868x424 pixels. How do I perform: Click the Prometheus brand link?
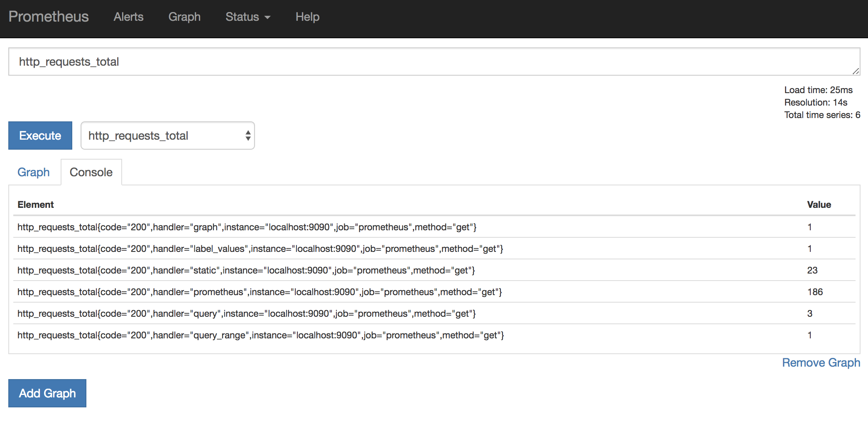click(x=49, y=17)
